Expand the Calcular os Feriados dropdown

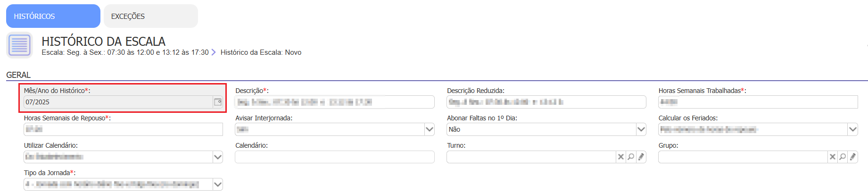pos(852,129)
